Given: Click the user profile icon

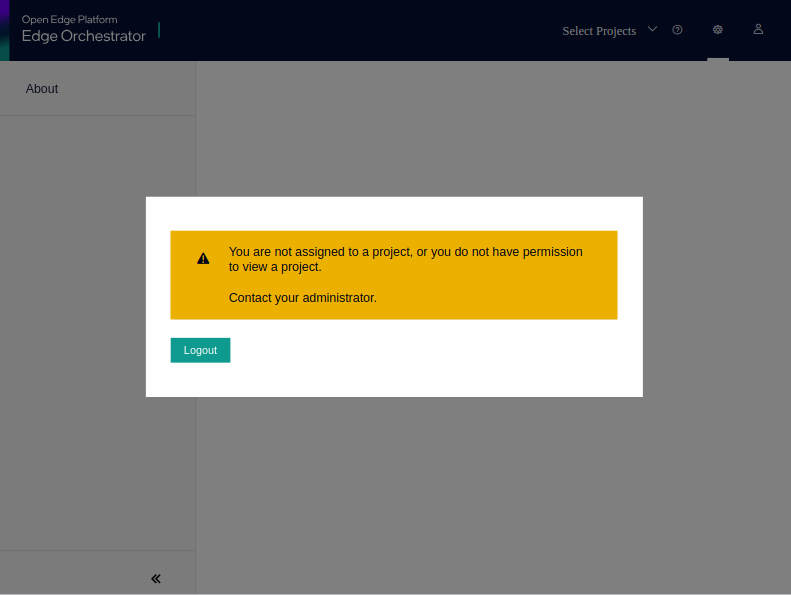Looking at the screenshot, I should coord(758,30).
